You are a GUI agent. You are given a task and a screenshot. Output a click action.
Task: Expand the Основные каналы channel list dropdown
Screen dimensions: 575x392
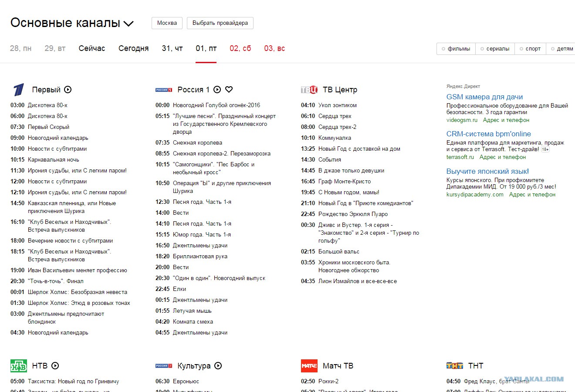(72, 23)
